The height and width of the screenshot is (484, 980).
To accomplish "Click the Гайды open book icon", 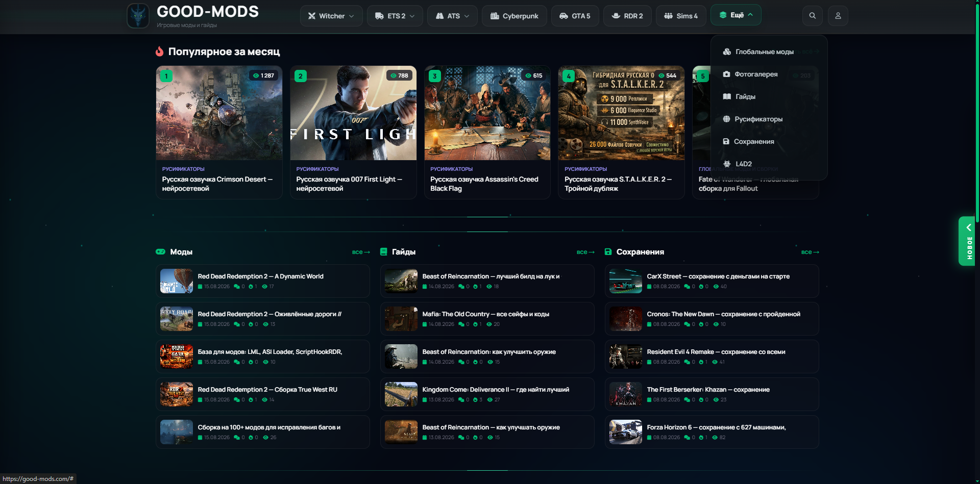I will (727, 96).
